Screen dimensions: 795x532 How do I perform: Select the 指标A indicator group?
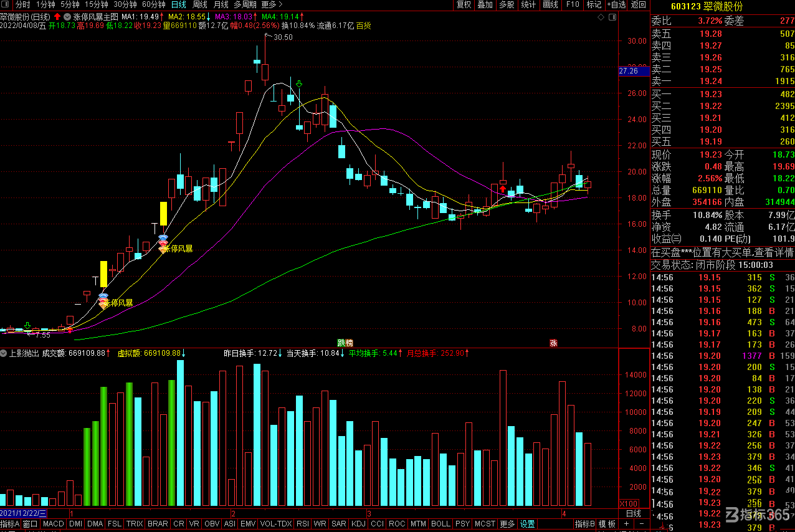(10, 524)
